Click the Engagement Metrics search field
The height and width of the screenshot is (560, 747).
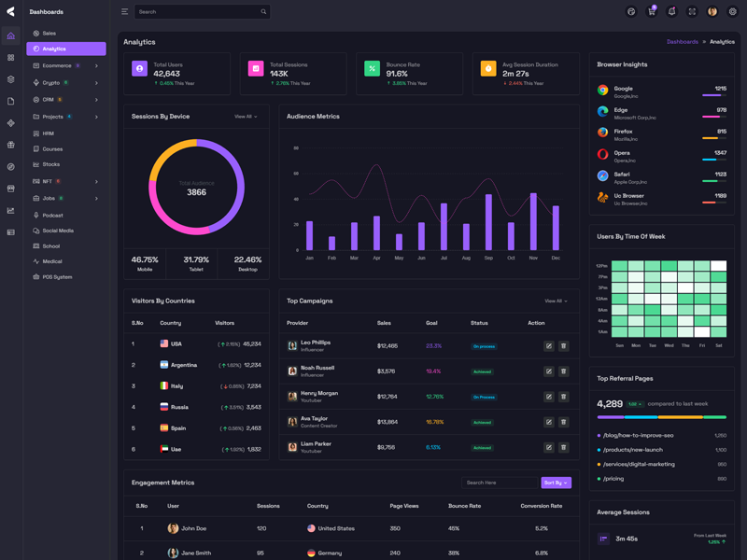500,483
